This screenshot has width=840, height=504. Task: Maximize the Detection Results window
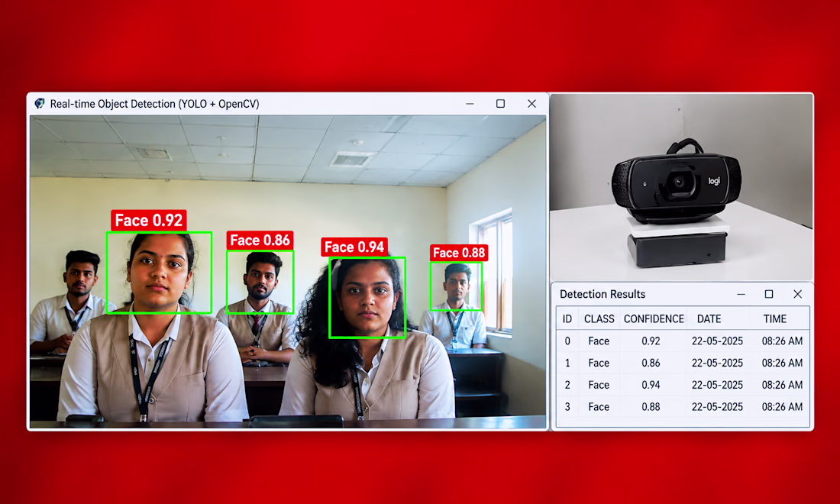[769, 294]
